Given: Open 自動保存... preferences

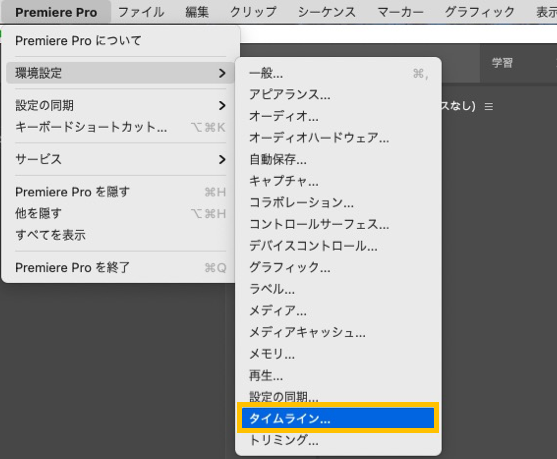Looking at the screenshot, I should (338, 160).
